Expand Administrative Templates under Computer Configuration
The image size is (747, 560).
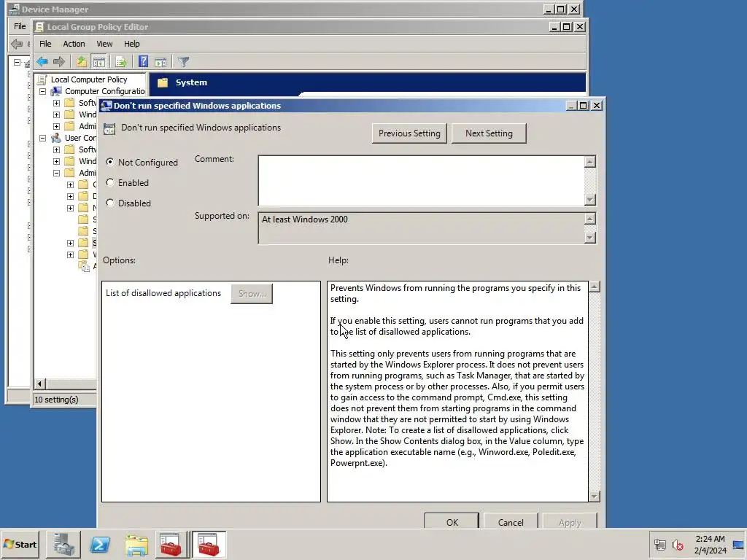click(57, 126)
